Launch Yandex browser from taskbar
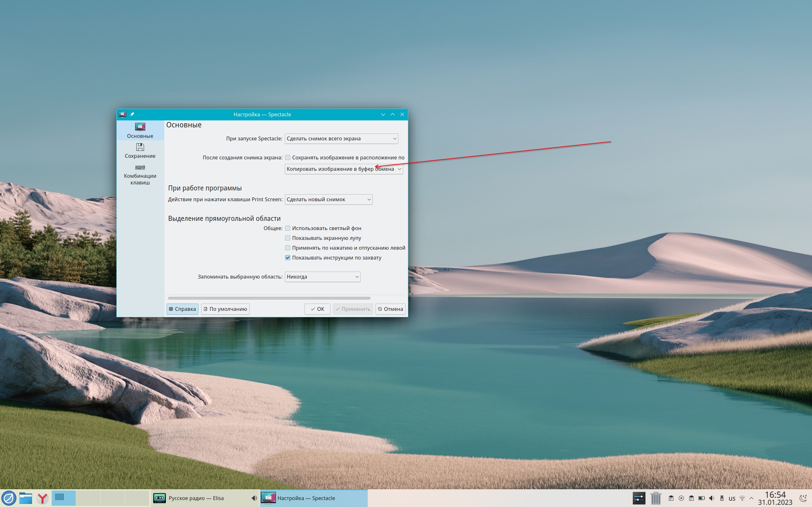This screenshot has width=812, height=507. tap(43, 498)
